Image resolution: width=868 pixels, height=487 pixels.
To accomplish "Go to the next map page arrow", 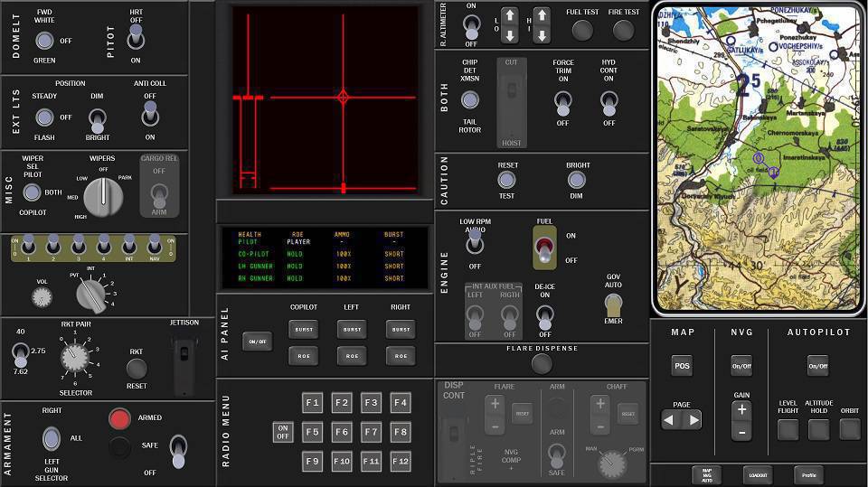I will coord(693,420).
